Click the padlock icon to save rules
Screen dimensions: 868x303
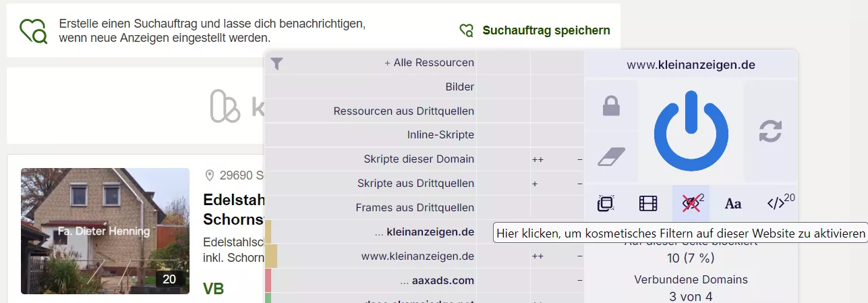tap(611, 106)
